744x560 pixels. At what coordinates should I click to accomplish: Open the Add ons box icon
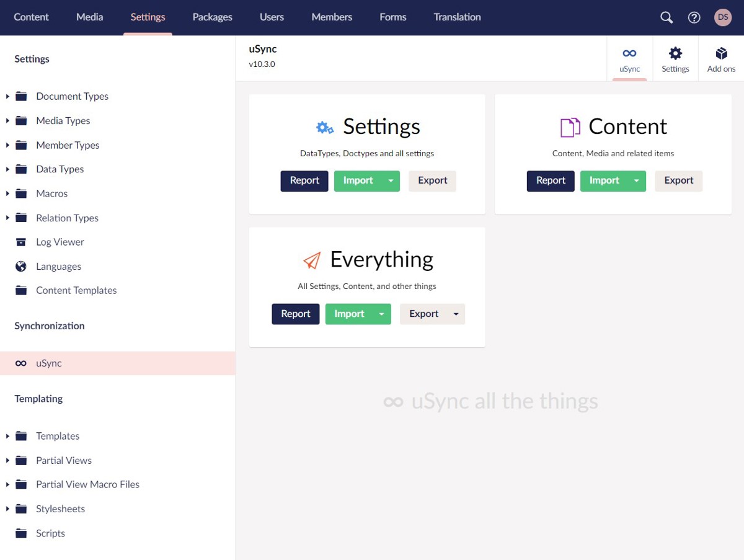(x=721, y=53)
